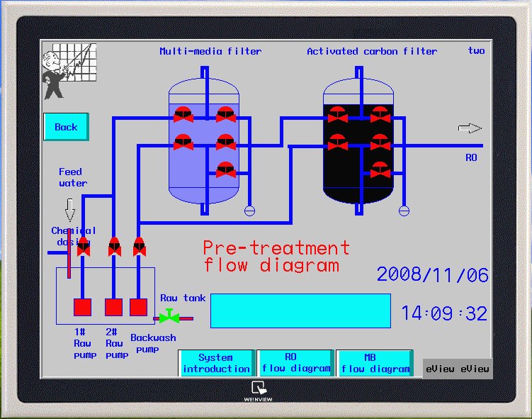
Task: Select the 1# Raw pump red block
Action: point(82,307)
